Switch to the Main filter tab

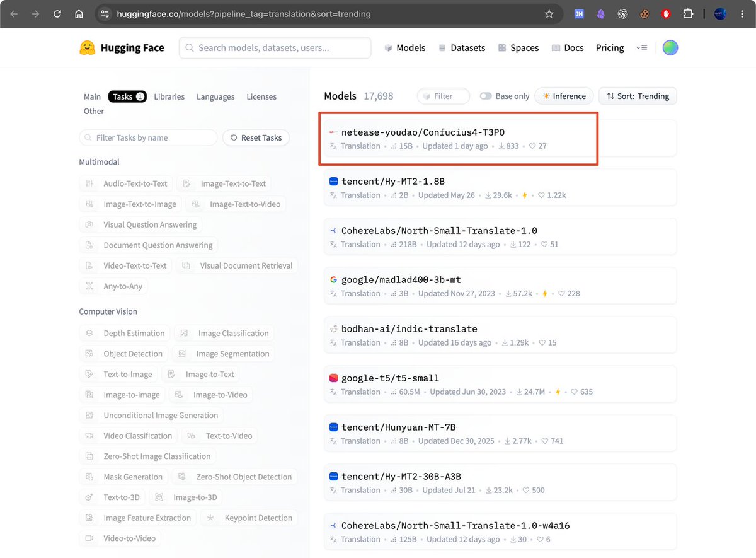coord(92,96)
